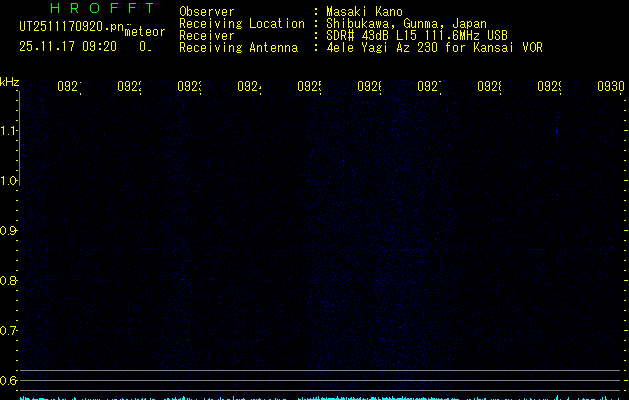Click the 0.9 frequency axis label
The height and width of the screenshot is (400, 629).
click(8, 231)
